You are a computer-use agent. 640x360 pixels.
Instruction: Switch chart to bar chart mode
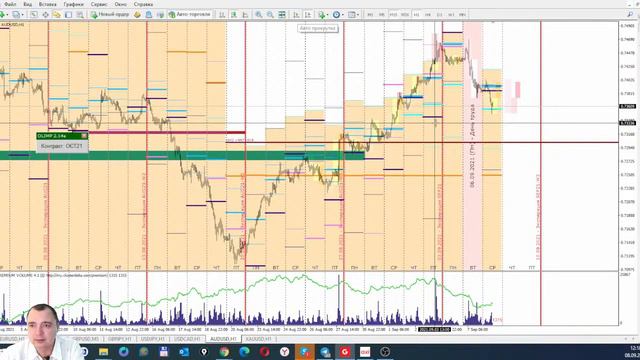point(222,15)
